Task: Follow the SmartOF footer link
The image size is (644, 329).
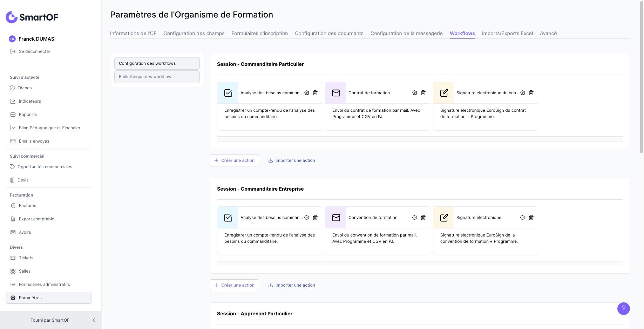Action: 60,320
